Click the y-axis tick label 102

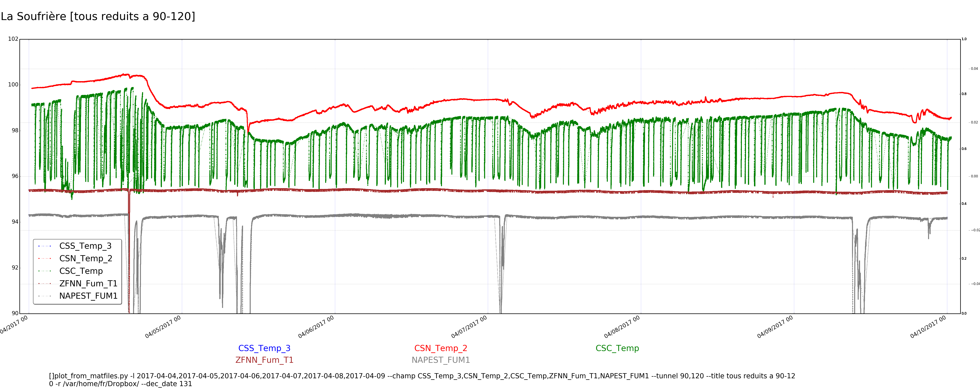pyautogui.click(x=13, y=39)
